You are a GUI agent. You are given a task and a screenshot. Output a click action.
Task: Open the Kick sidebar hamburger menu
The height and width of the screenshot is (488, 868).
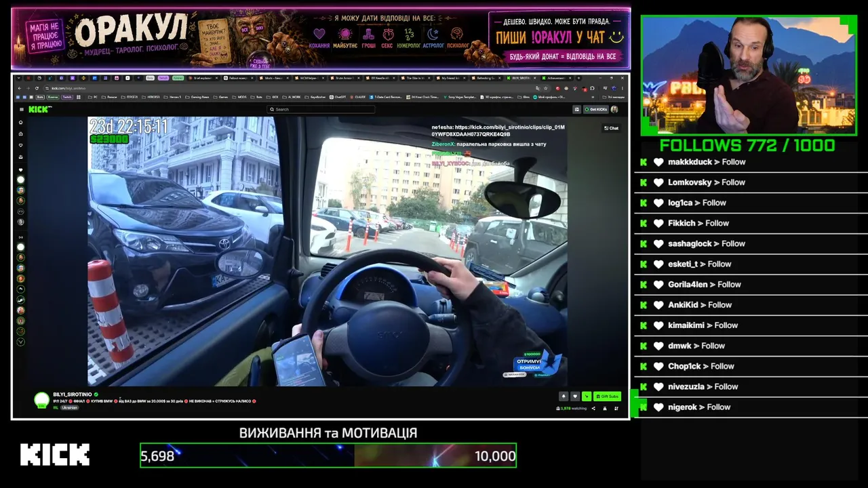[x=21, y=109]
